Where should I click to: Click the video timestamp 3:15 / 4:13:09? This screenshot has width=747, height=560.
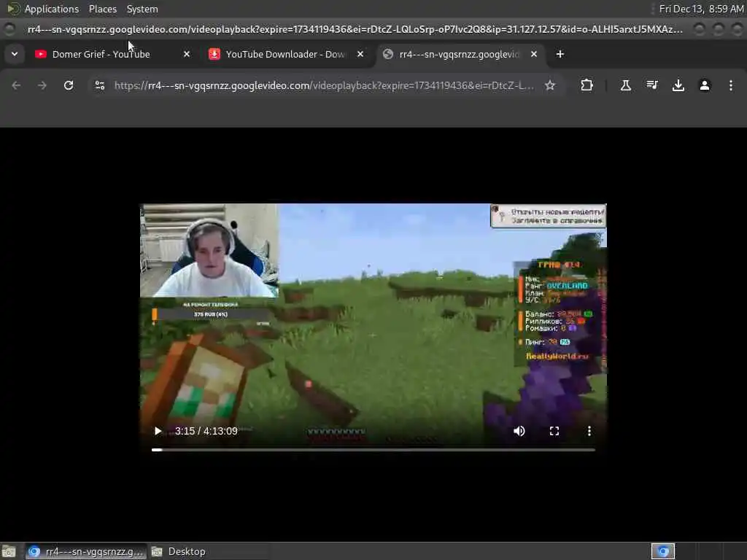(x=206, y=431)
